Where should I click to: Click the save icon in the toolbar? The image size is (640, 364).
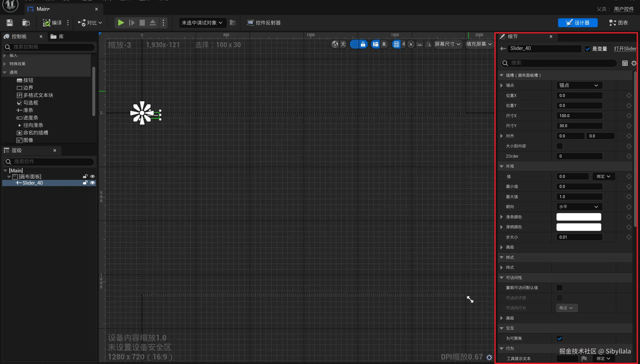click(x=10, y=23)
